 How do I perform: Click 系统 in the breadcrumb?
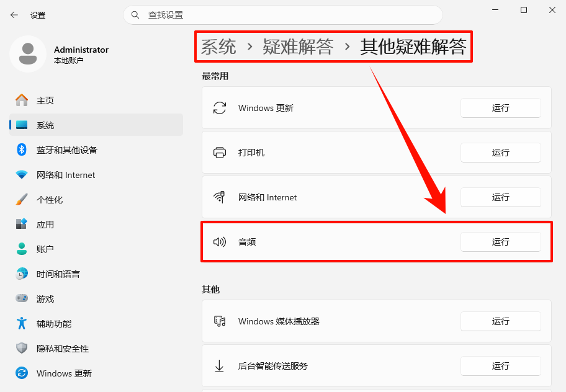point(218,47)
